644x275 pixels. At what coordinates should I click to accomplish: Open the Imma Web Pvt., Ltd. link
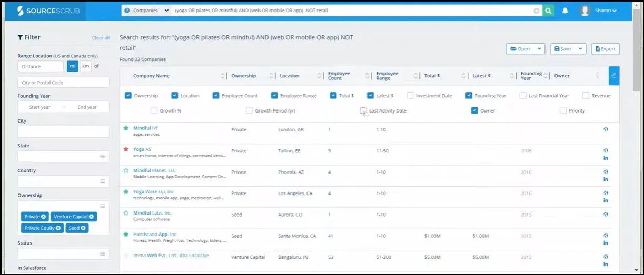171,256
